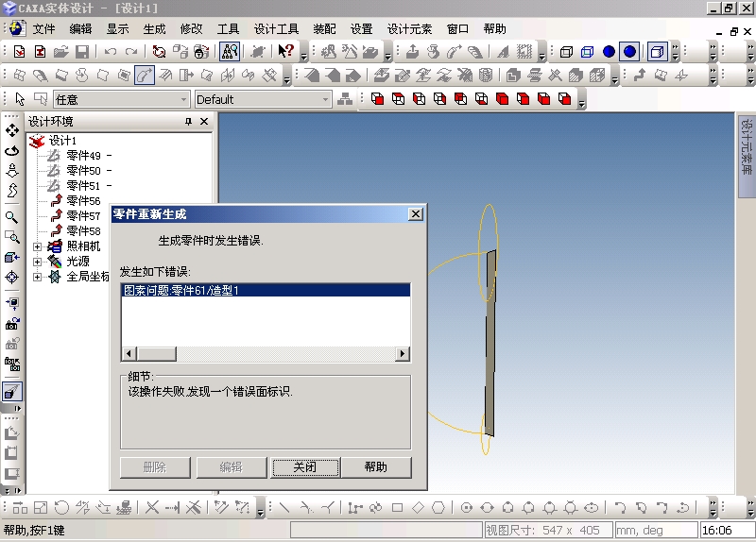Select the wireframe cube render style
This screenshot has width=756, height=542.
[566, 52]
